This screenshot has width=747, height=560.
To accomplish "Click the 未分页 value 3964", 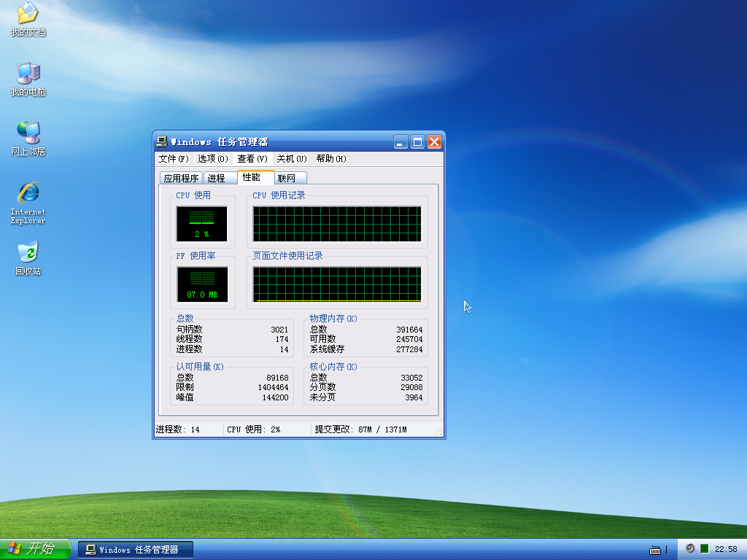I will tap(414, 397).
